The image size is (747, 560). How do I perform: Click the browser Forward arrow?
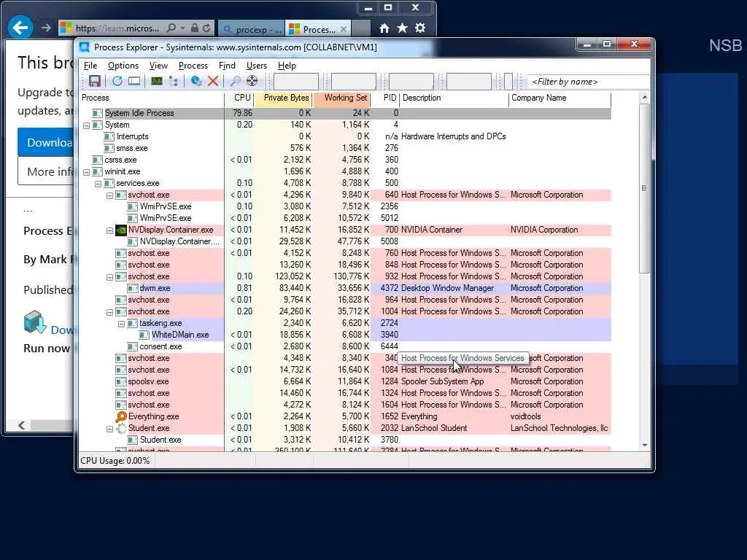(x=46, y=28)
